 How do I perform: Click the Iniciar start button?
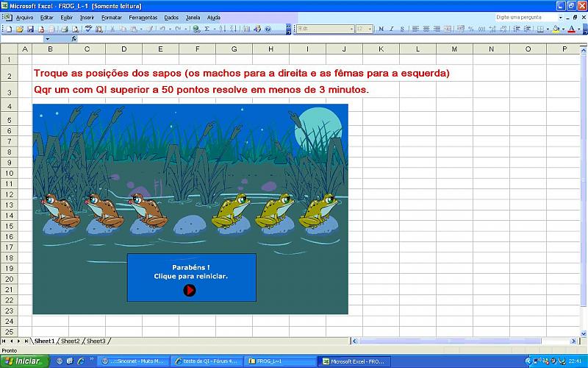pos(24,361)
